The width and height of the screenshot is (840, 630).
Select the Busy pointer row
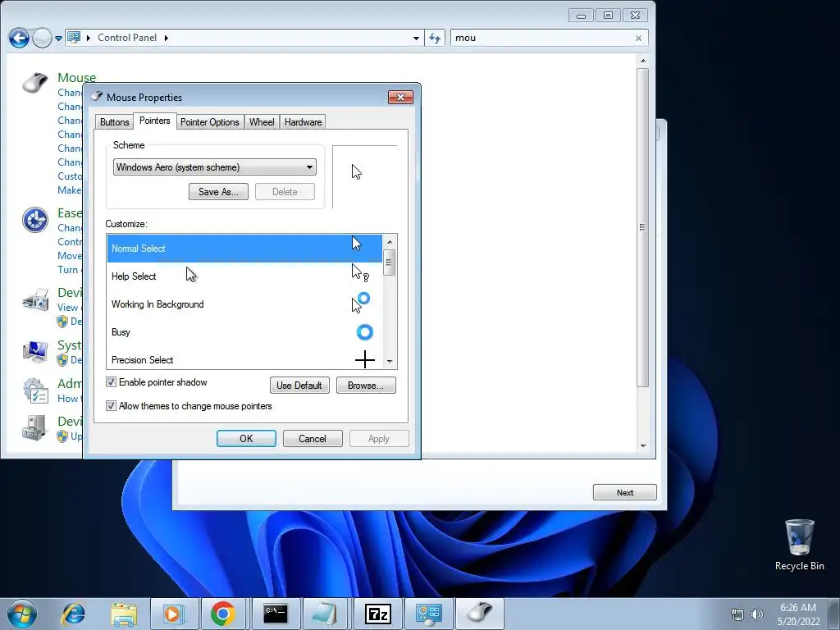244,332
